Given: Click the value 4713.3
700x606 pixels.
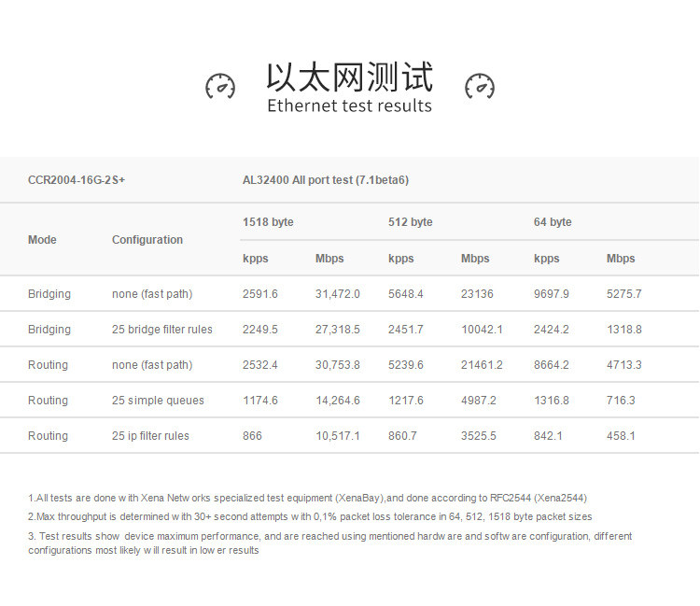Looking at the screenshot, I should pos(623,365).
